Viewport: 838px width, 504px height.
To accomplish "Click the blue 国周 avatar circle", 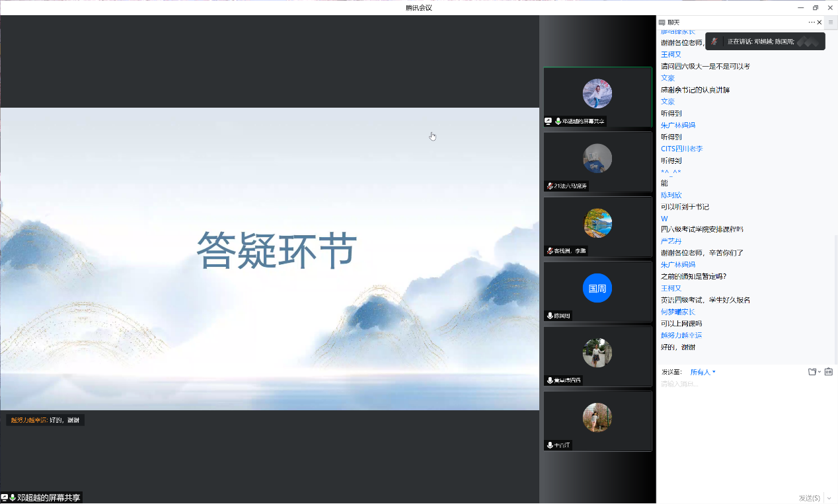I will tap(597, 288).
